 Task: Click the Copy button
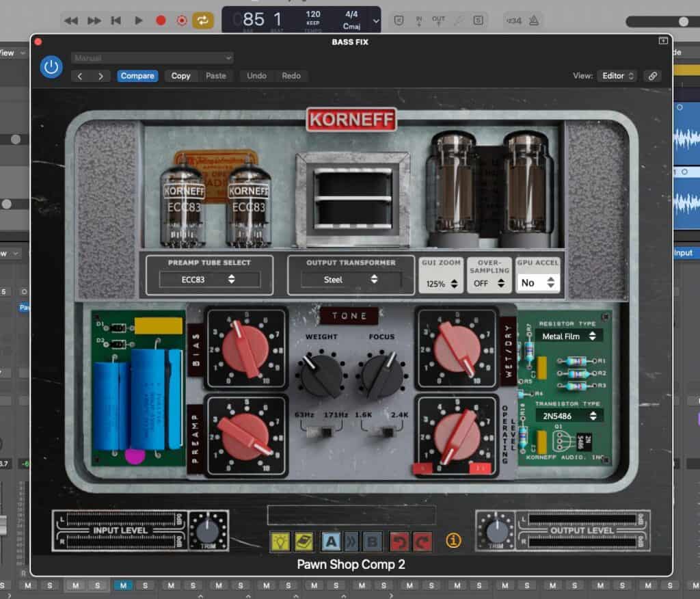pyautogui.click(x=180, y=76)
